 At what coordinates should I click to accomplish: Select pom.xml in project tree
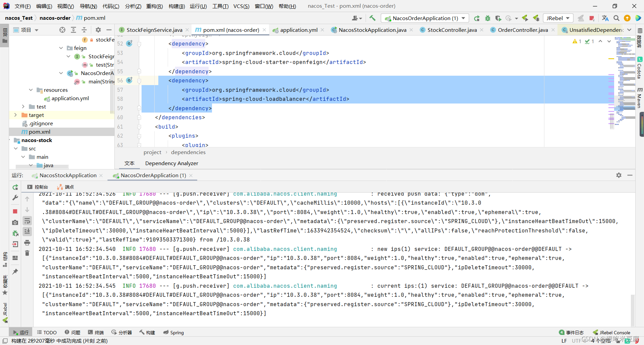point(40,132)
